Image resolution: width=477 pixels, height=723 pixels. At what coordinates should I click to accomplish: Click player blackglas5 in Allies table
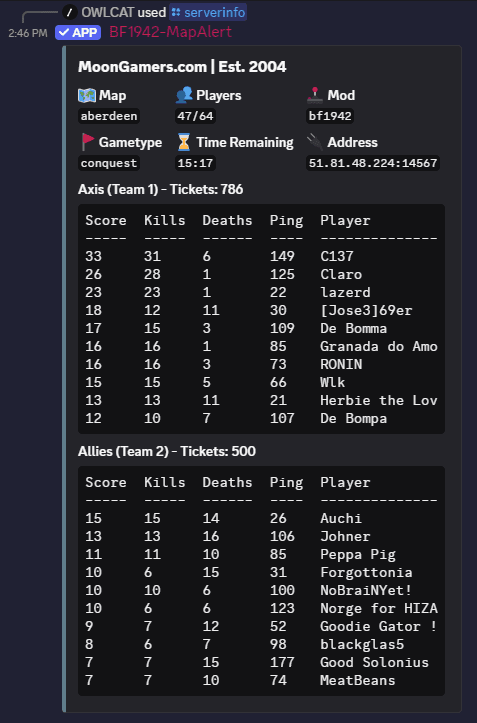tap(362, 645)
